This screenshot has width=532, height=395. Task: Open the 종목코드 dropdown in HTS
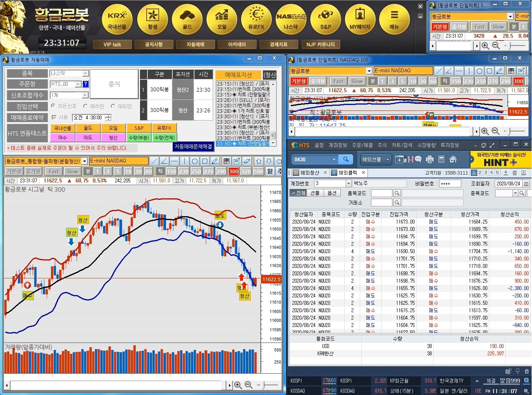point(516,193)
